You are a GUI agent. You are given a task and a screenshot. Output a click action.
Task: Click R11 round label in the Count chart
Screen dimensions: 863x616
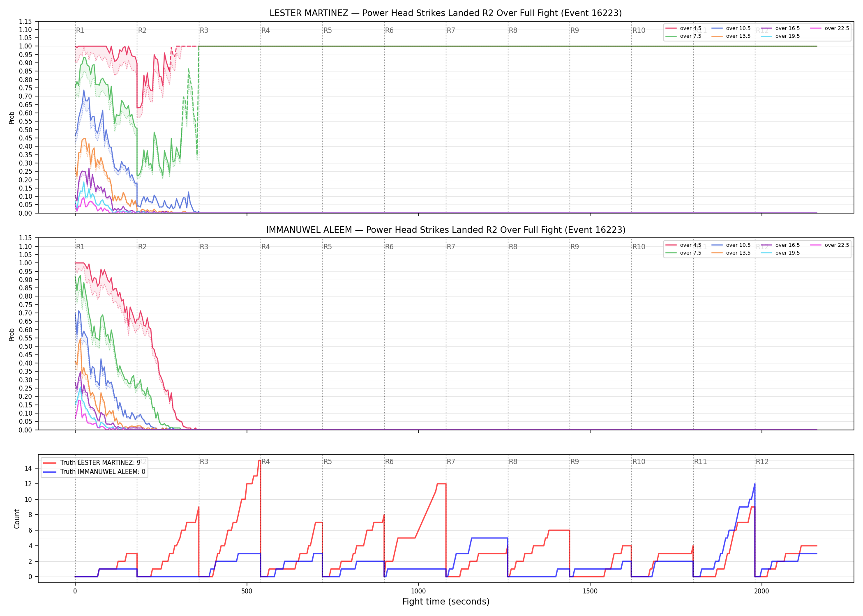pos(701,462)
